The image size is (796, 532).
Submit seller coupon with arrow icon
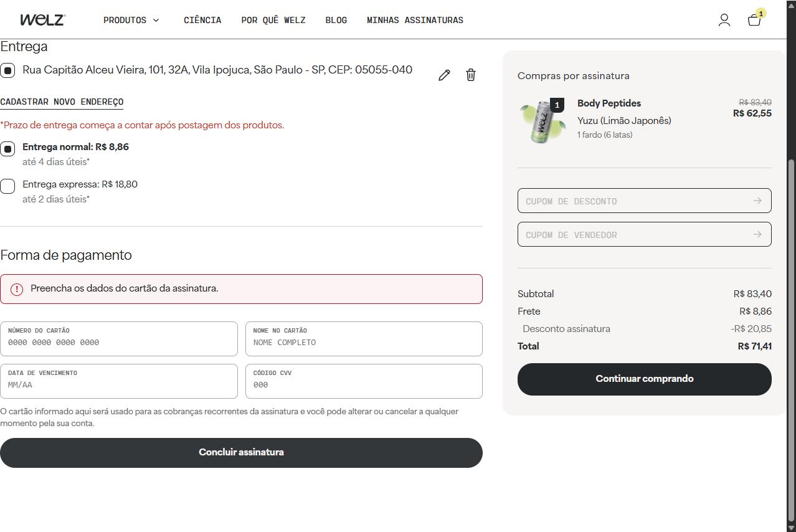click(757, 234)
